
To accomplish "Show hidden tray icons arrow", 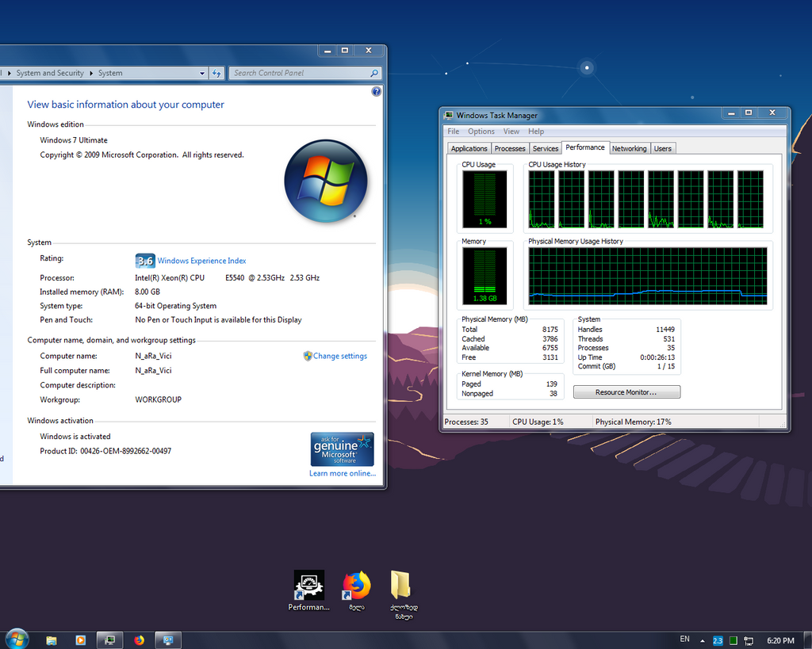I will click(x=703, y=641).
